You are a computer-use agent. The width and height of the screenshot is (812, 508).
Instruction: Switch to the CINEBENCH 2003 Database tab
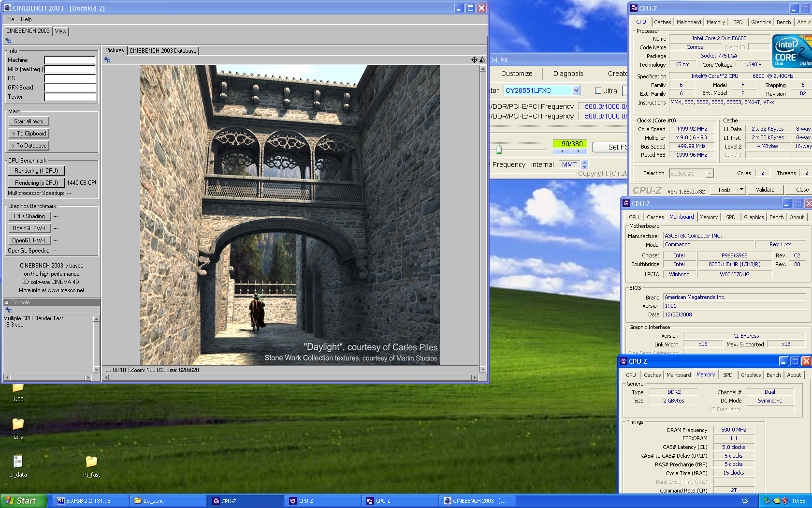tap(163, 51)
